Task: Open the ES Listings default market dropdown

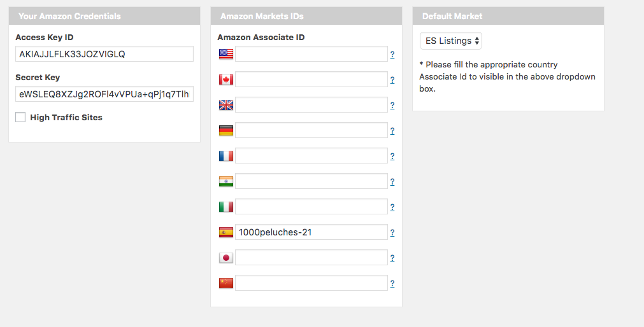Action: (x=450, y=41)
